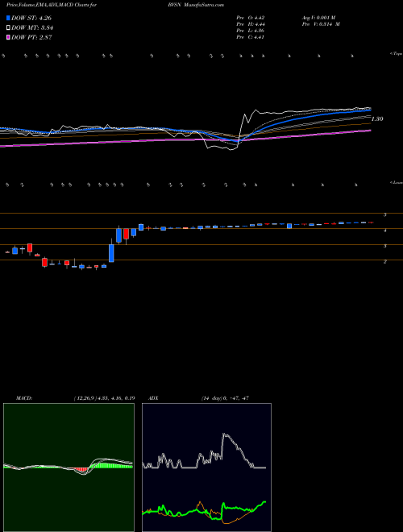This screenshot has height=532, width=403.
Task: Click the ADX indicator chart thumbnail
Action: point(206,468)
